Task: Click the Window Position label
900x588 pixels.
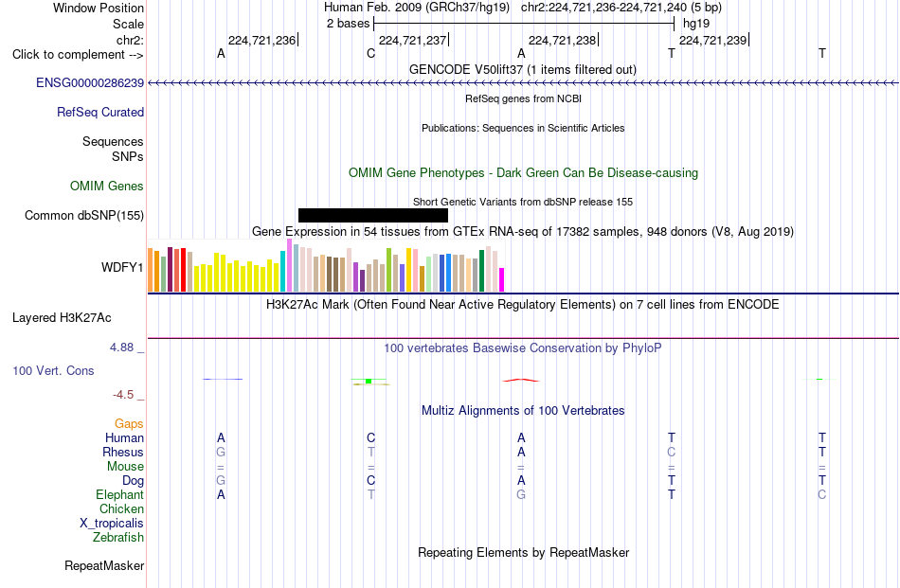Action: coord(99,8)
